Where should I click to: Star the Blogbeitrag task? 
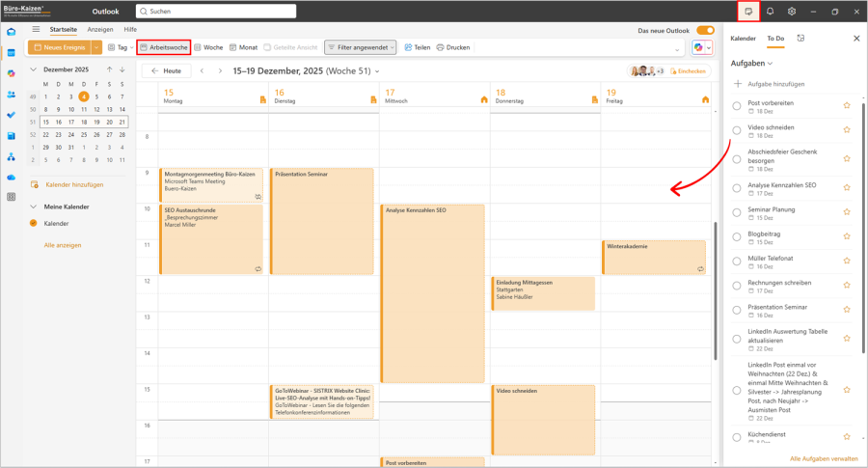[847, 236]
